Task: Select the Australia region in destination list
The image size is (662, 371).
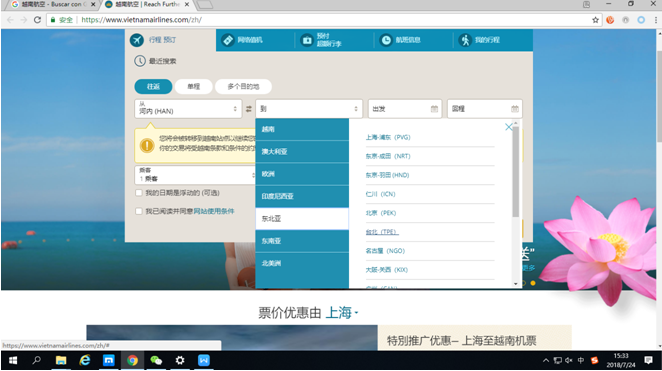Action: 302,152
